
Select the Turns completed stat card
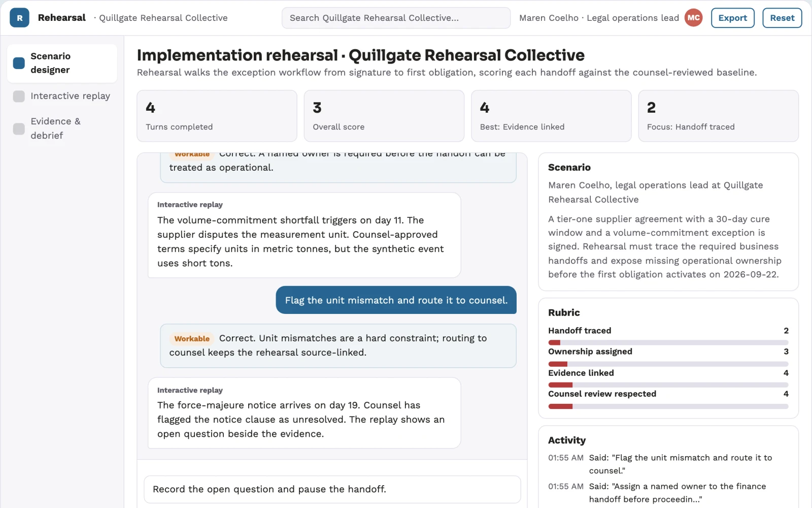click(217, 116)
